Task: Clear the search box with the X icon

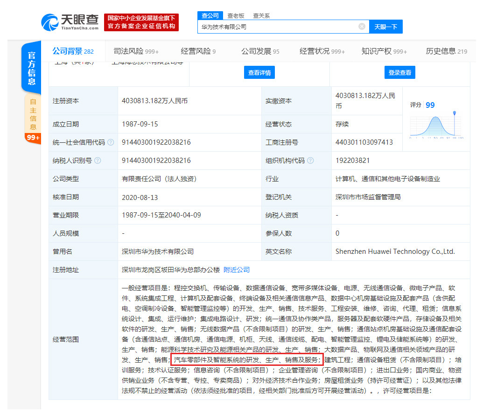Action: (x=362, y=27)
